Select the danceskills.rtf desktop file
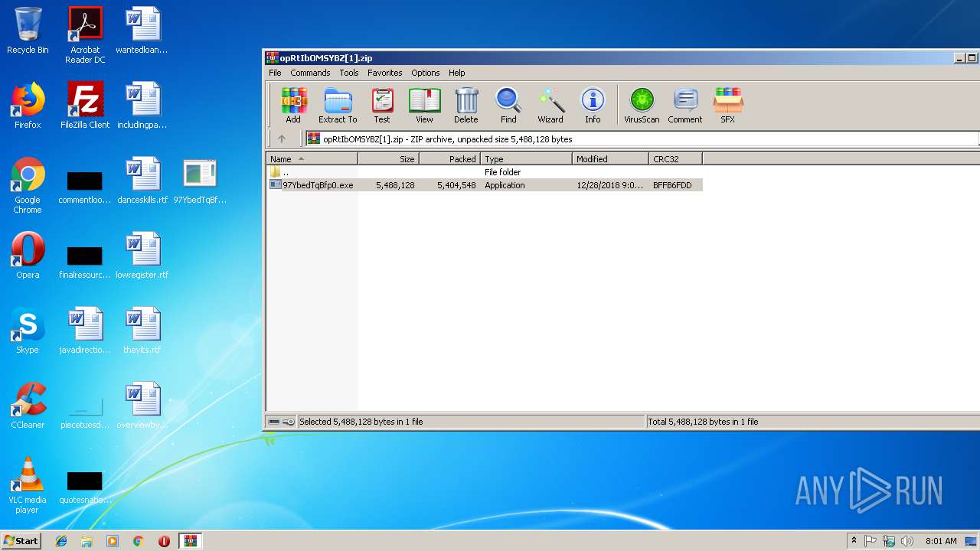The height and width of the screenshot is (551, 980). click(x=142, y=181)
